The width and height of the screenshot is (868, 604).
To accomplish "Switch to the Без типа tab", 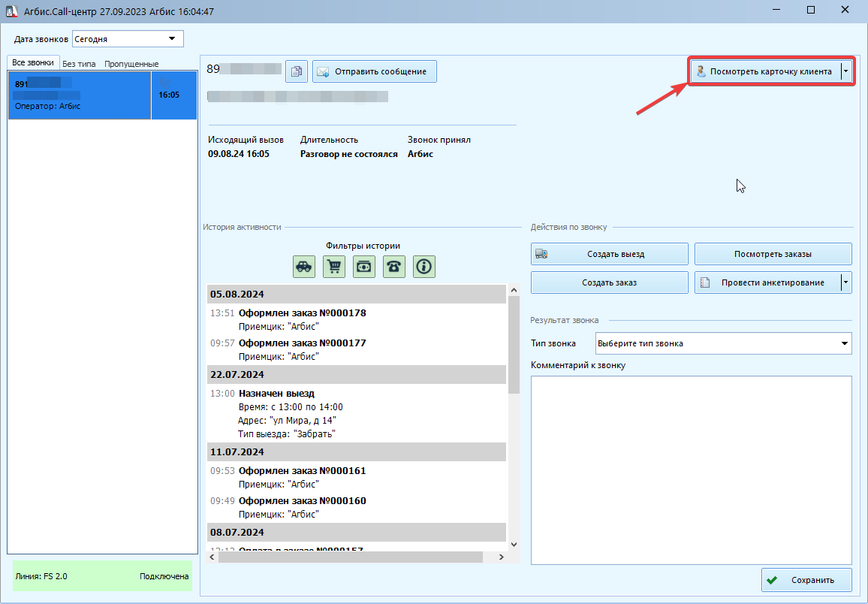I will (79, 64).
